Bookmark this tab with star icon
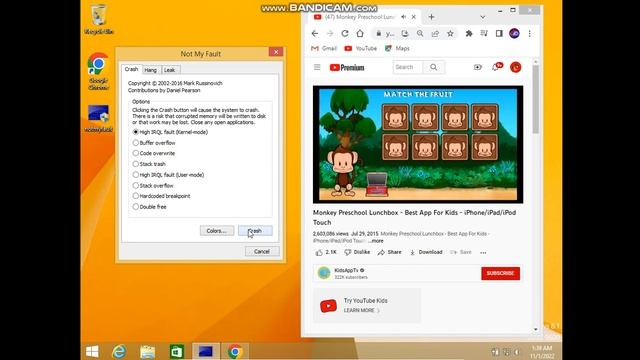The image size is (640, 360). point(450,33)
